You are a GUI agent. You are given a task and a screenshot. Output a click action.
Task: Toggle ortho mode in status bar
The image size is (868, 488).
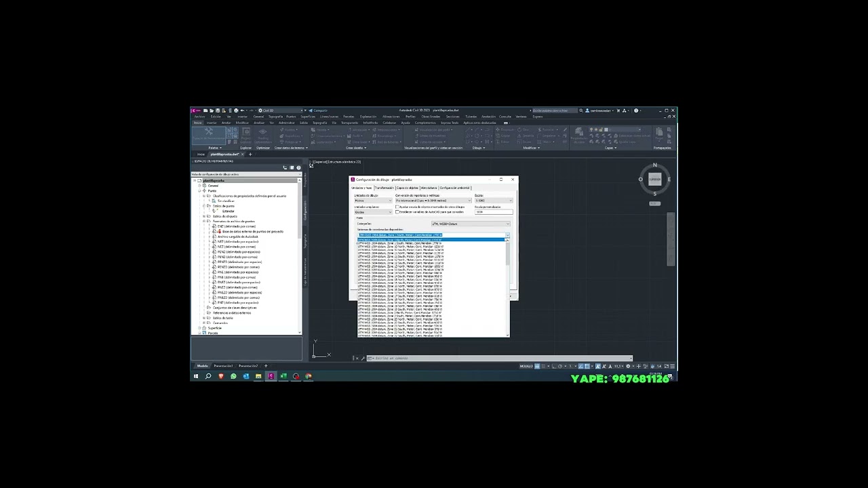pyautogui.click(x=553, y=366)
